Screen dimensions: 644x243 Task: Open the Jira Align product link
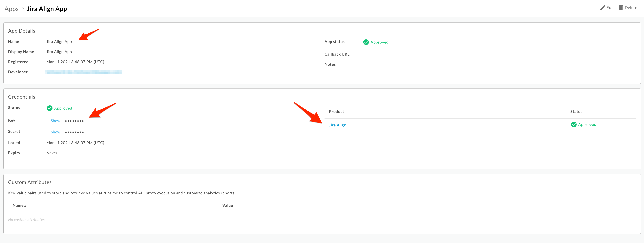click(x=337, y=125)
